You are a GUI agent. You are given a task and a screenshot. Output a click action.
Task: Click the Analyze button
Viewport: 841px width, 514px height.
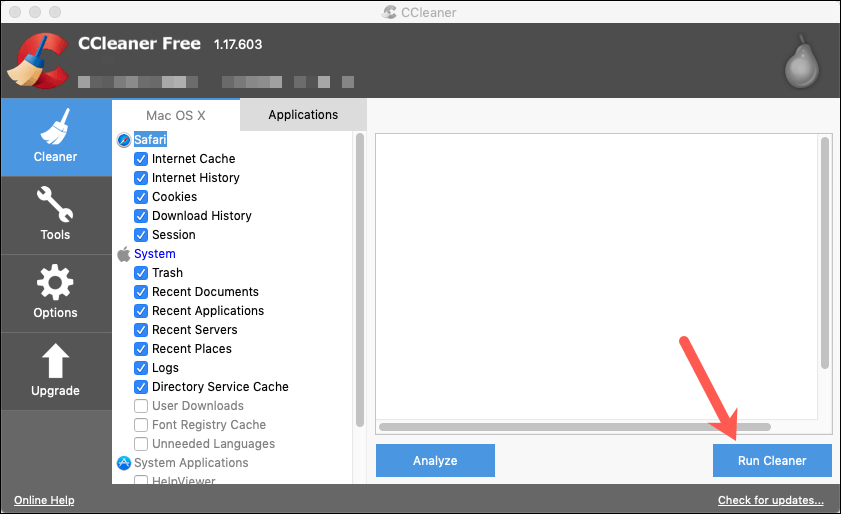pos(435,460)
